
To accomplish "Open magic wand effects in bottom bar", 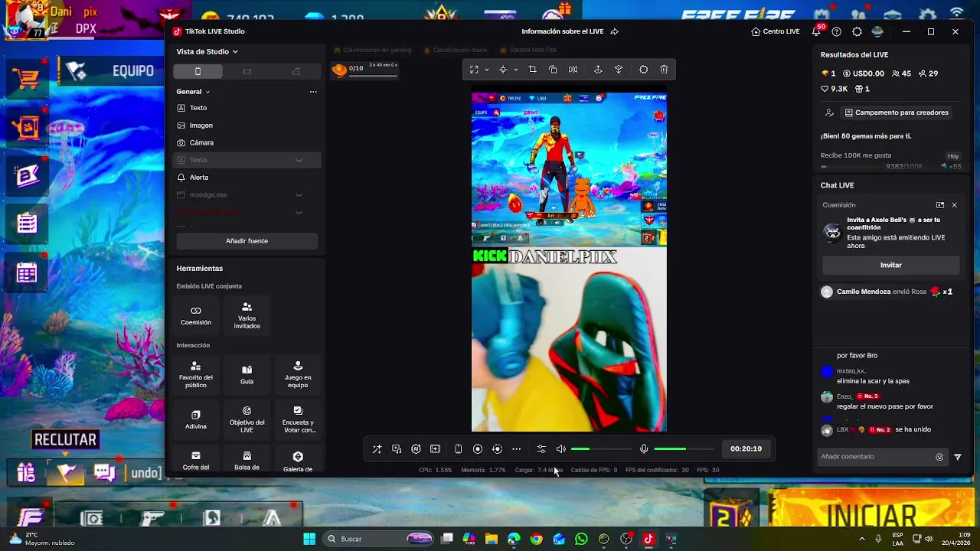I will pos(377,449).
